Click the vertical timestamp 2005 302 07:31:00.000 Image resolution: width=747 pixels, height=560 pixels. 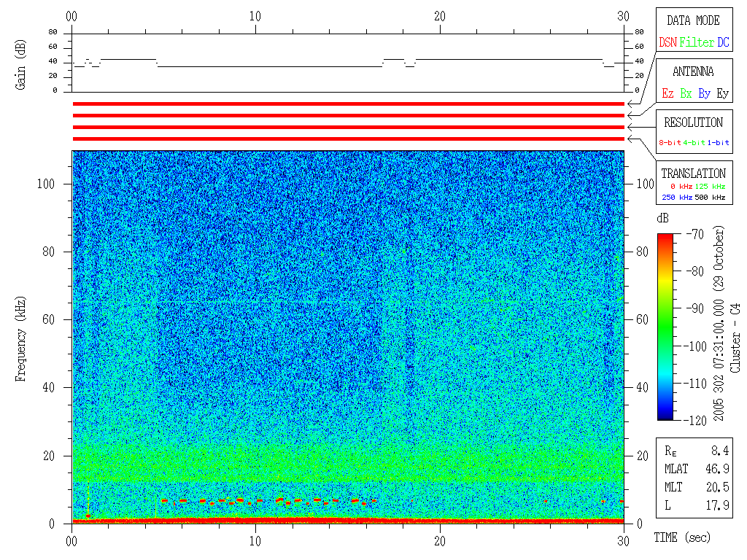click(719, 357)
